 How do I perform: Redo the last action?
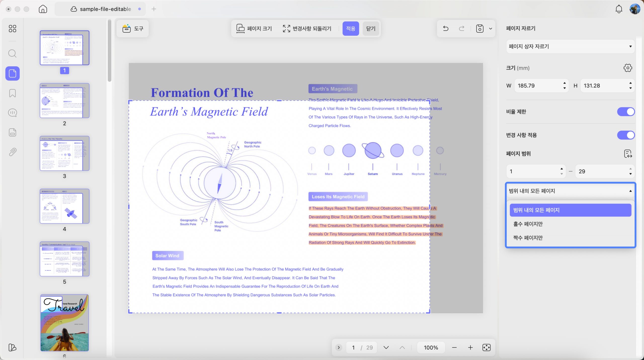pos(462,29)
